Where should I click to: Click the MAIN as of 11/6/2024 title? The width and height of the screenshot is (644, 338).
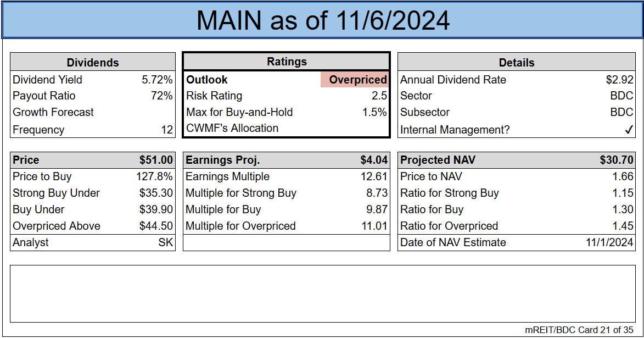point(323,20)
